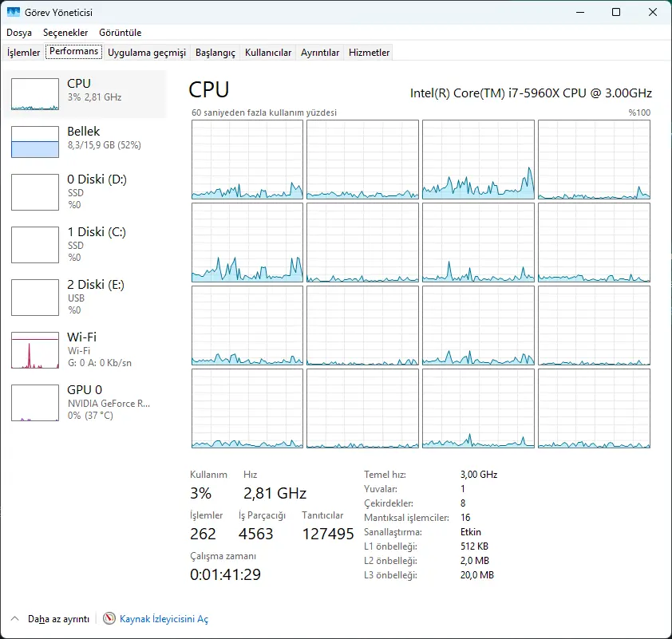Switch to the Hizmetler tab
The height and width of the screenshot is (639, 672).
tap(369, 52)
